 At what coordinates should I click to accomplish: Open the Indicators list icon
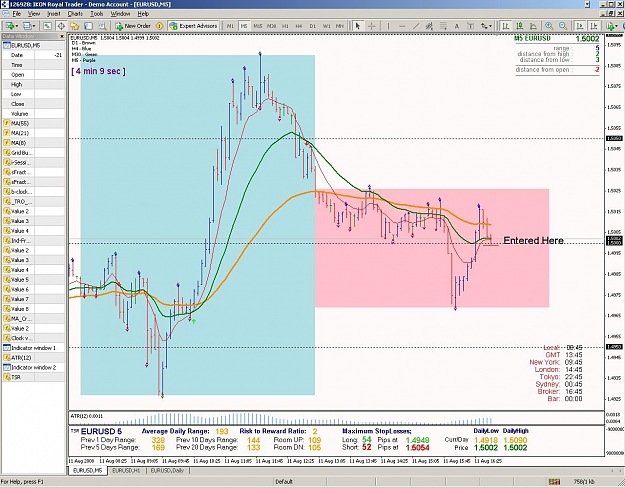point(611,26)
